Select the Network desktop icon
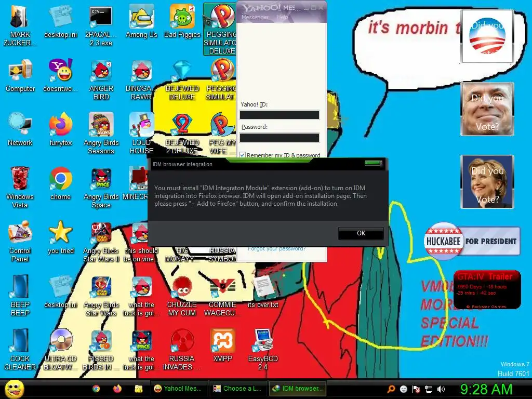Screen dimensions: 532x399 [x=20, y=130]
